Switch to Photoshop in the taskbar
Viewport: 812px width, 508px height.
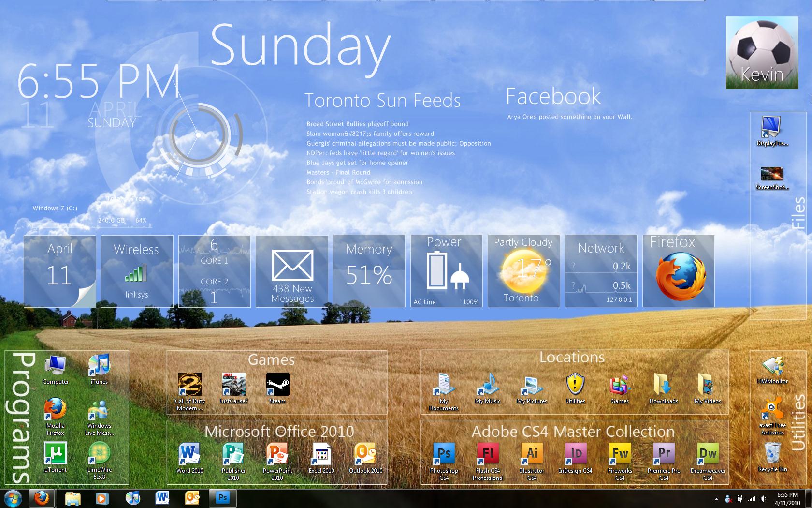[x=222, y=498]
